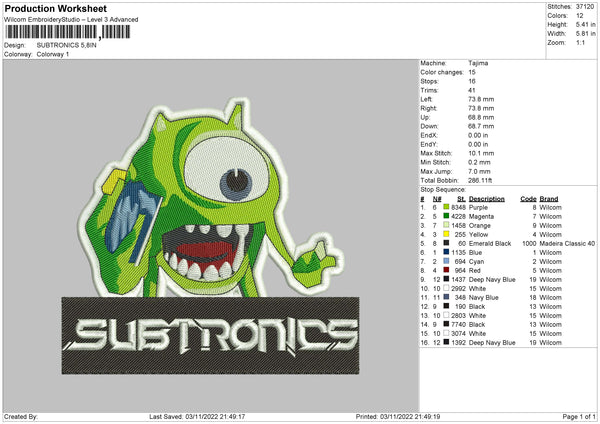Click the 'Brand' column header
Image resolution: width=600 pixels, height=424 pixels.
[x=549, y=199]
